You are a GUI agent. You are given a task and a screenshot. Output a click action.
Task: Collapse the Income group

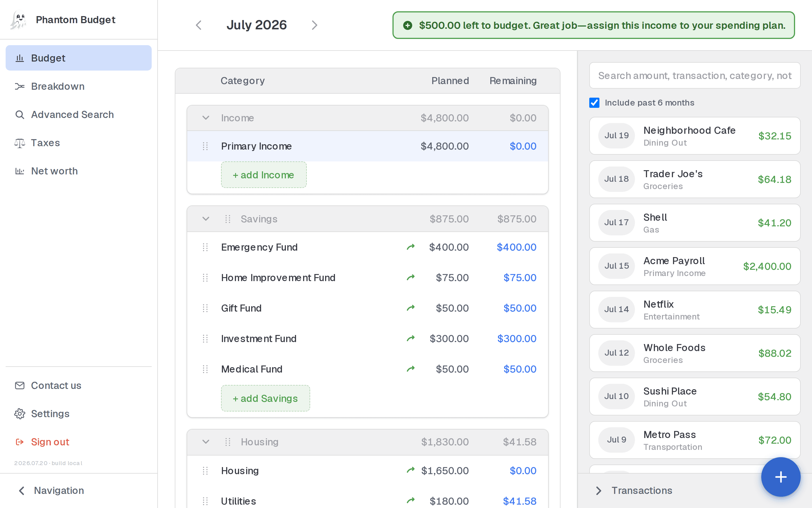(206, 118)
